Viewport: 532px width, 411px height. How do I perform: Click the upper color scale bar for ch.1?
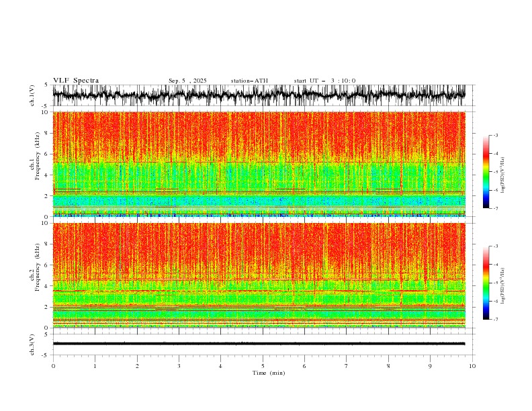click(486, 172)
